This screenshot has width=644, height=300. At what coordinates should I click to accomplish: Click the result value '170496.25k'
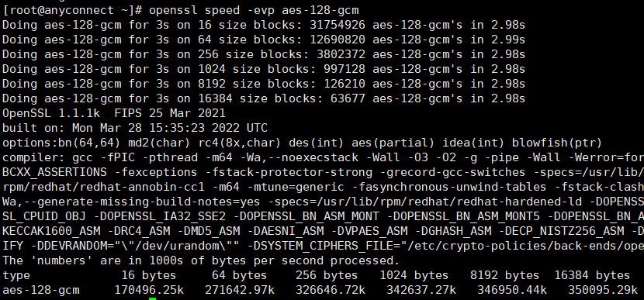click(149, 290)
